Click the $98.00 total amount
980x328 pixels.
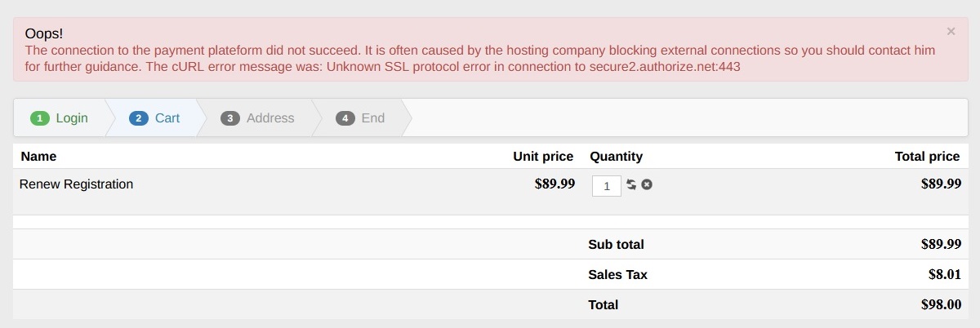(941, 304)
